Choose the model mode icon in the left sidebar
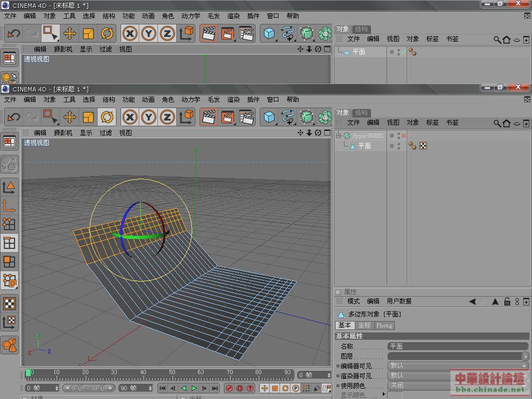The width and height of the screenshot is (532, 399). click(x=9, y=187)
